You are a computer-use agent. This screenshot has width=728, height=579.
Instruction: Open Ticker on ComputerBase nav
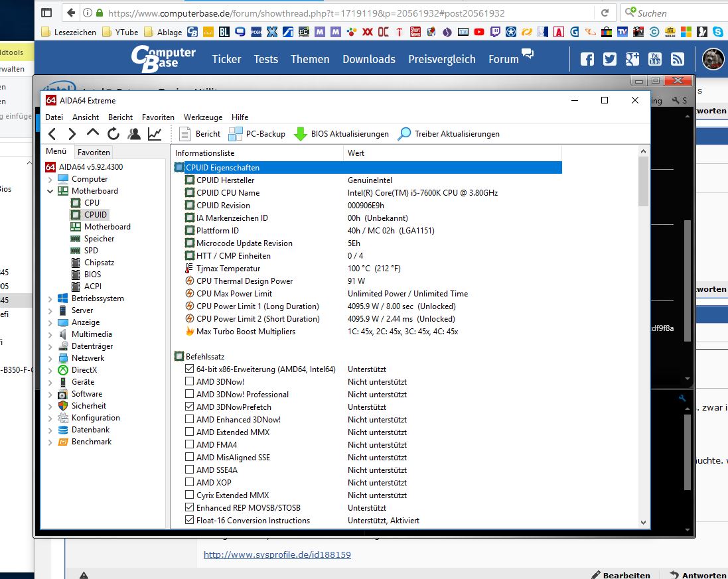pos(226,60)
